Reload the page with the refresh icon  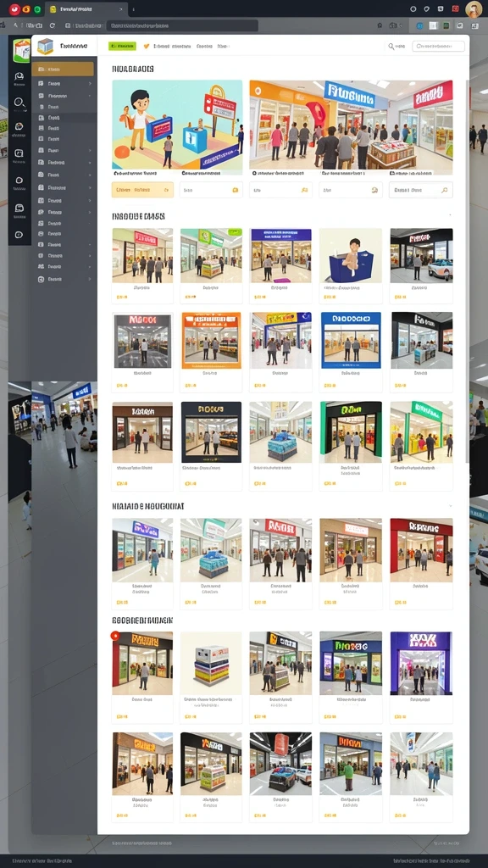(x=53, y=25)
